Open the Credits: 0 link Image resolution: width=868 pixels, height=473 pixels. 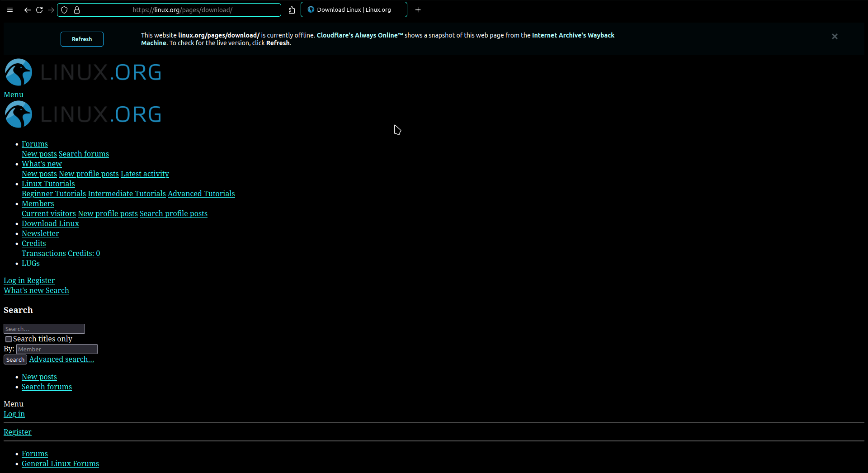[x=84, y=253]
